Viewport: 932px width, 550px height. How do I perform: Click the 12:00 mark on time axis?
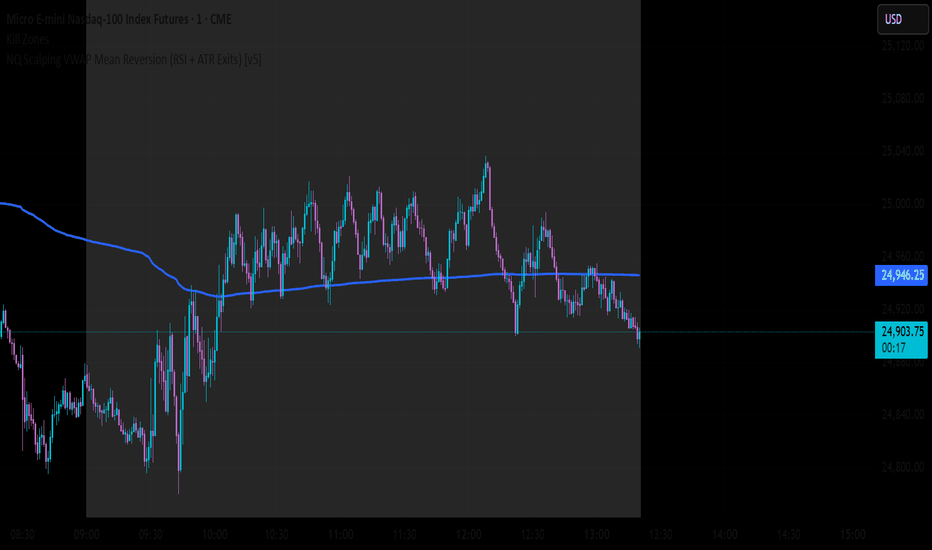click(x=470, y=535)
